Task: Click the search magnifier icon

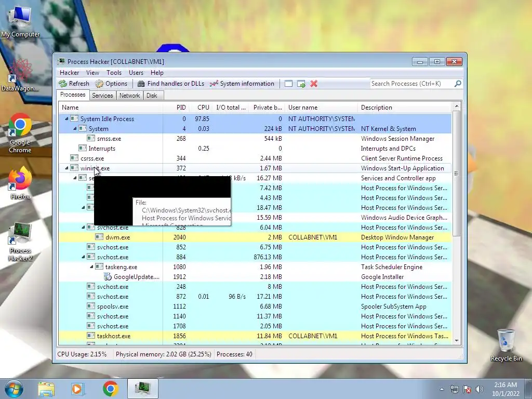Action: [458, 84]
